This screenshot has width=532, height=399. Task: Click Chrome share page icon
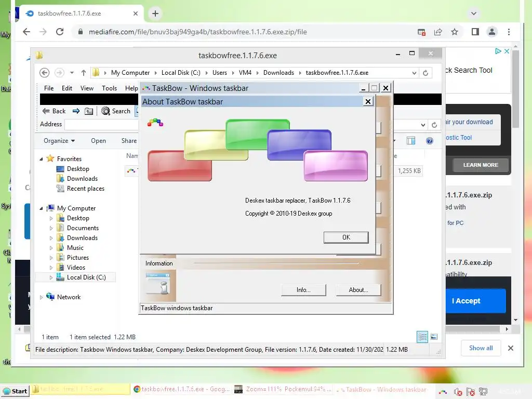438,32
